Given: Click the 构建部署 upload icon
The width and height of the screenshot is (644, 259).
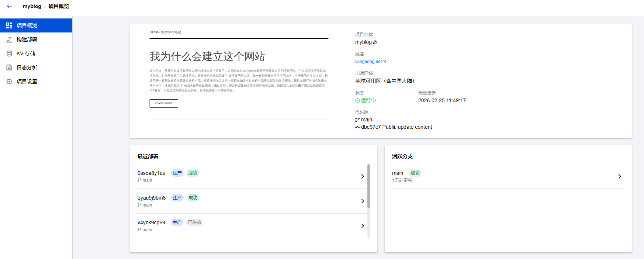Looking at the screenshot, I should pos(9,39).
